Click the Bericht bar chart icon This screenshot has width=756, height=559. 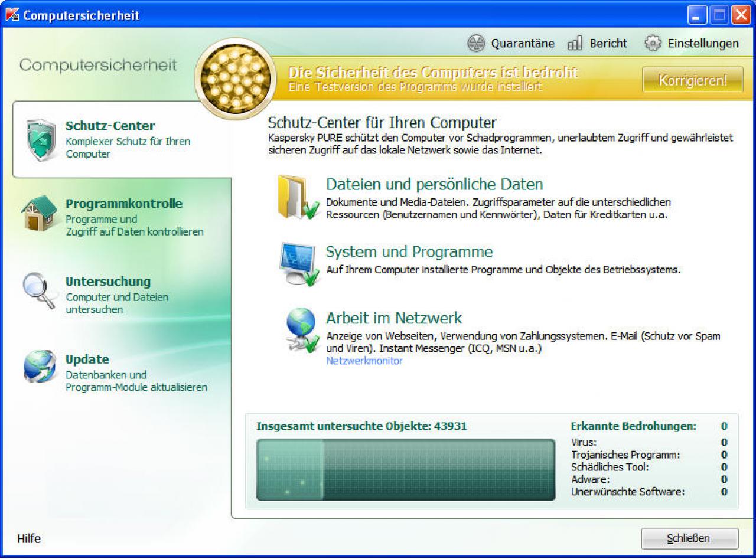tap(575, 43)
